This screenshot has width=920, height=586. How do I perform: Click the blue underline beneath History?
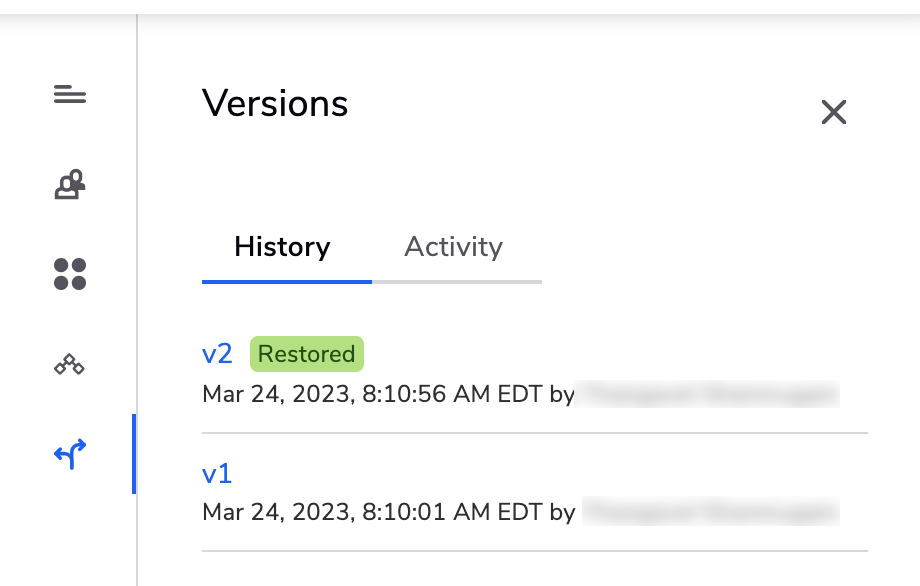287,282
